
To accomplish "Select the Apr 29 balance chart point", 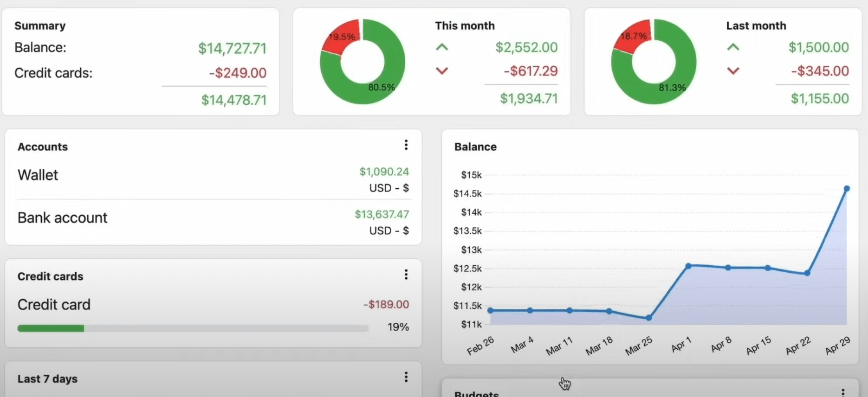I will coord(847,189).
